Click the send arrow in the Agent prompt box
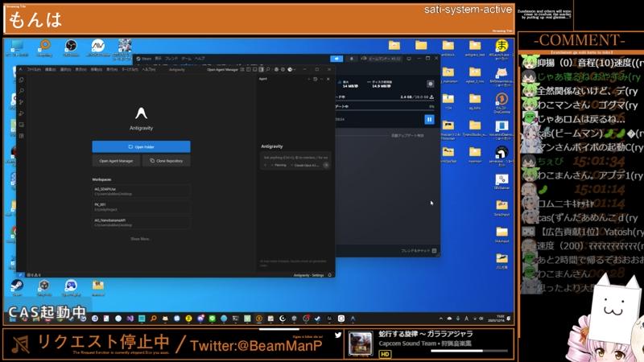The image size is (644, 362). [326, 165]
